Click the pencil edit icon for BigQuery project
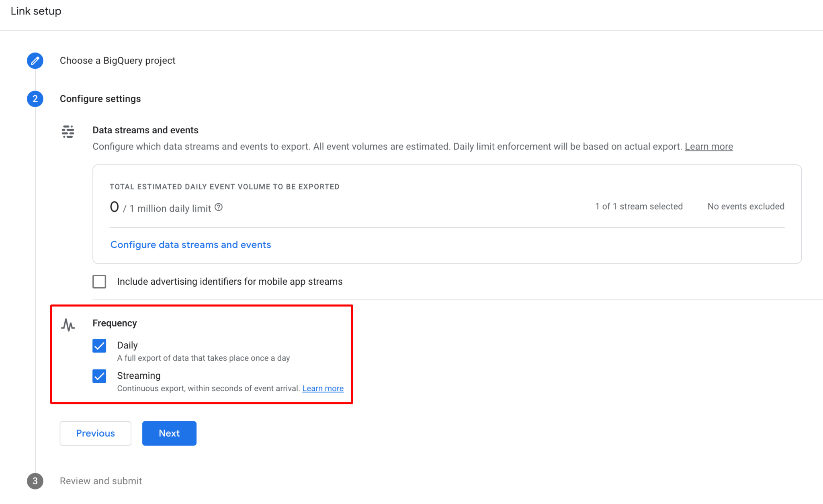 pos(35,61)
